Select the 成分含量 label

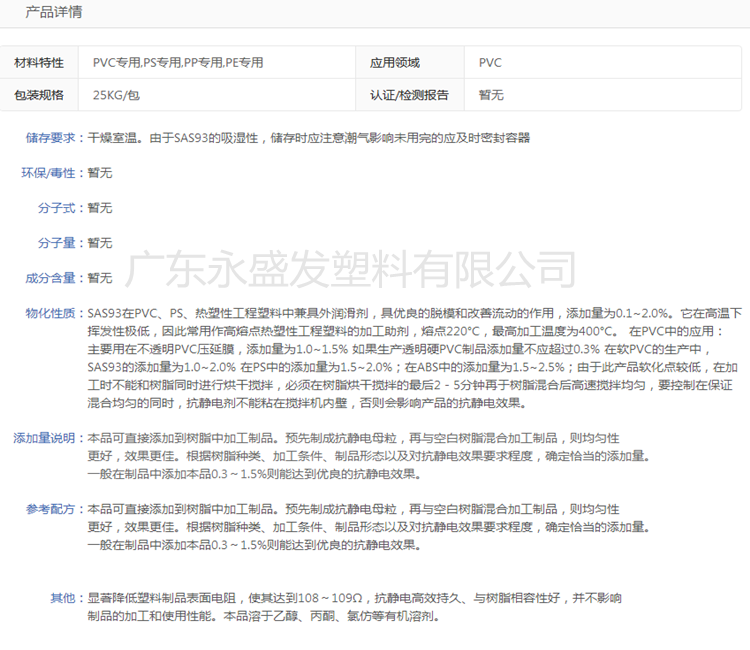(x=51, y=278)
